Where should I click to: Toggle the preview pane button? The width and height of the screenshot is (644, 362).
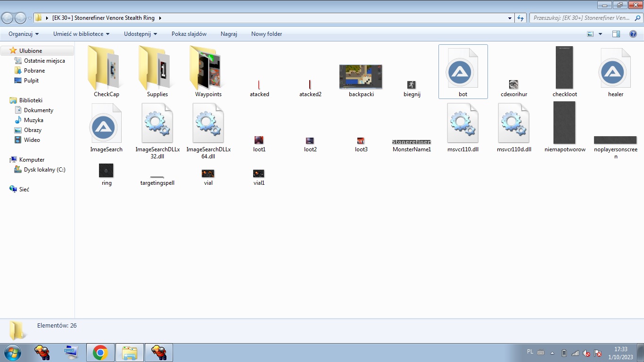pyautogui.click(x=616, y=34)
